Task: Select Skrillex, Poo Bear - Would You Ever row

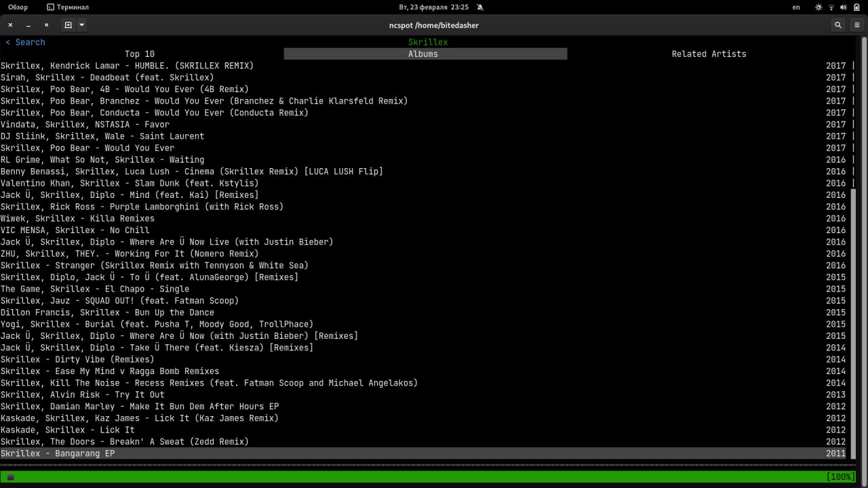Action: pos(423,148)
